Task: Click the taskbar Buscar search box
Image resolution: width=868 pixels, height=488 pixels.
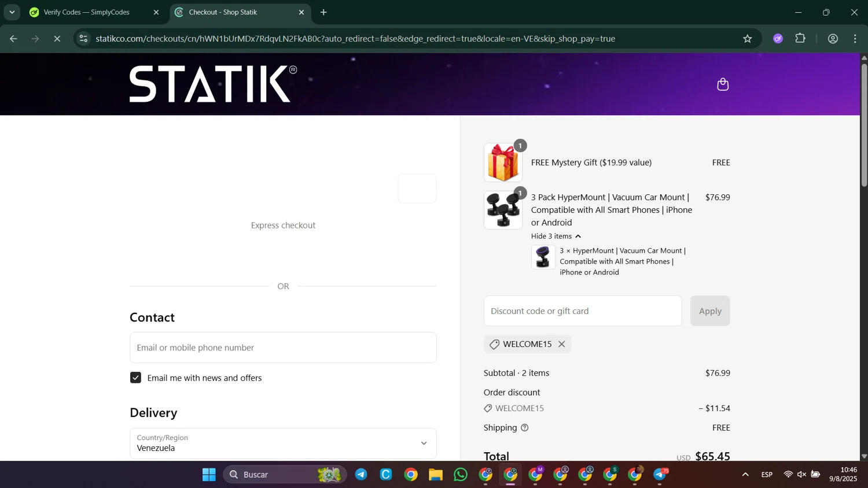Action: click(x=285, y=475)
